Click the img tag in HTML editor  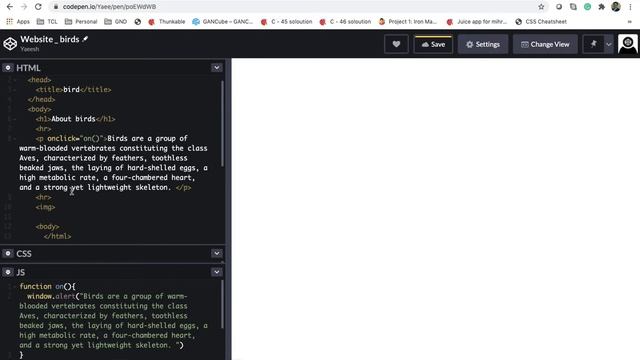point(45,207)
